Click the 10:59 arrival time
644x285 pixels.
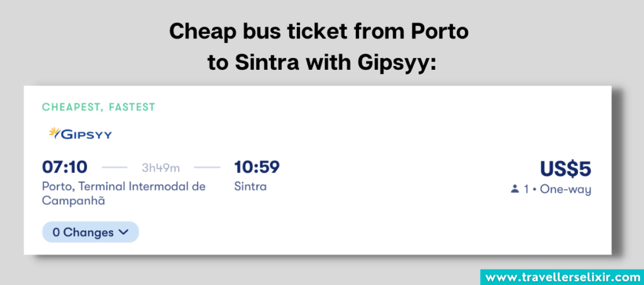tap(257, 167)
